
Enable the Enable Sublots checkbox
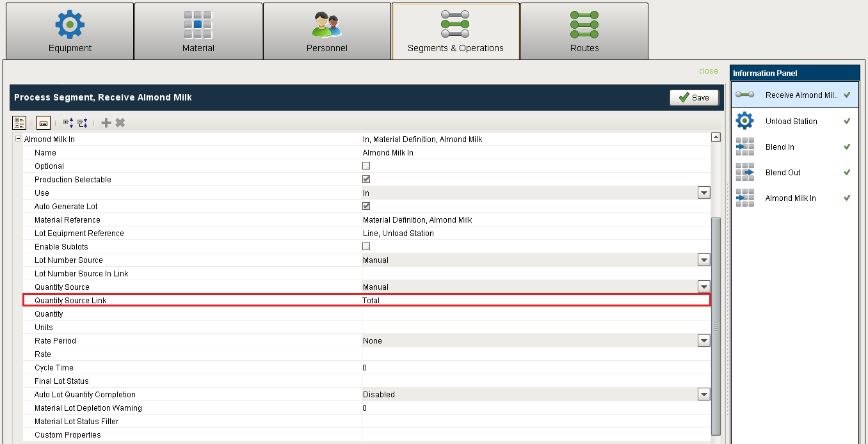[x=366, y=246]
